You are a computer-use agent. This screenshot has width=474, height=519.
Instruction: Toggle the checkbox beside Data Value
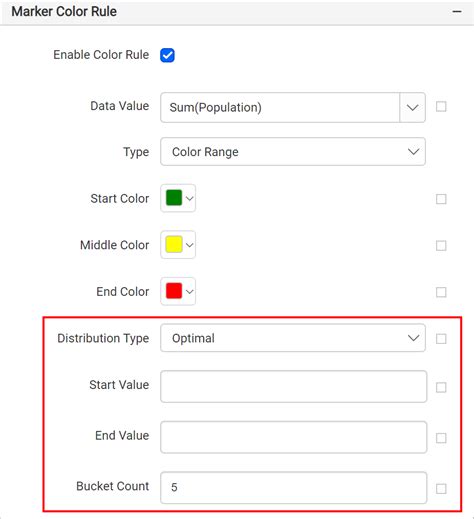coord(441,107)
